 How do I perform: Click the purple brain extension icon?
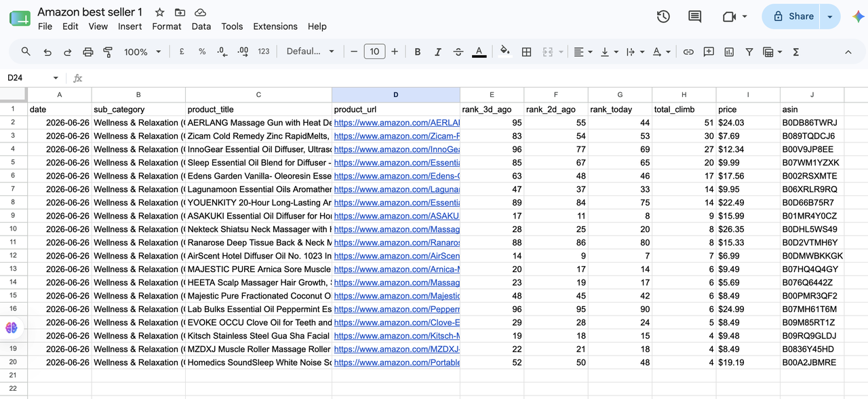12,328
